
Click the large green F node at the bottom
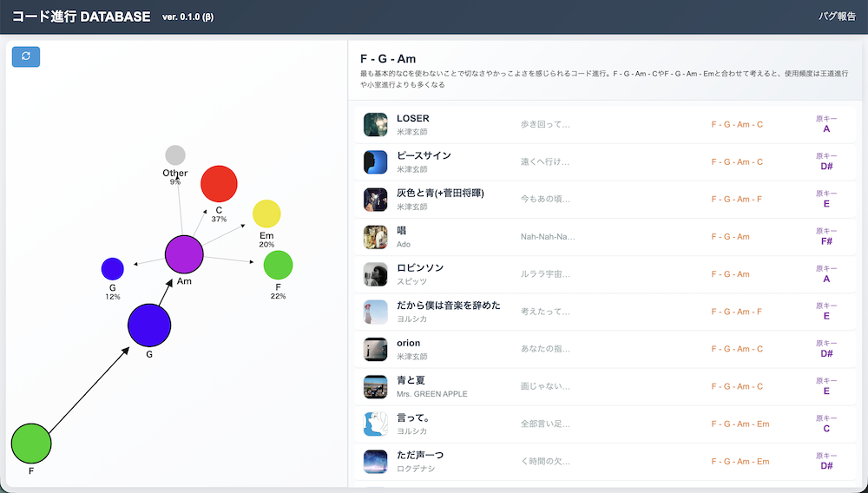pos(31,444)
